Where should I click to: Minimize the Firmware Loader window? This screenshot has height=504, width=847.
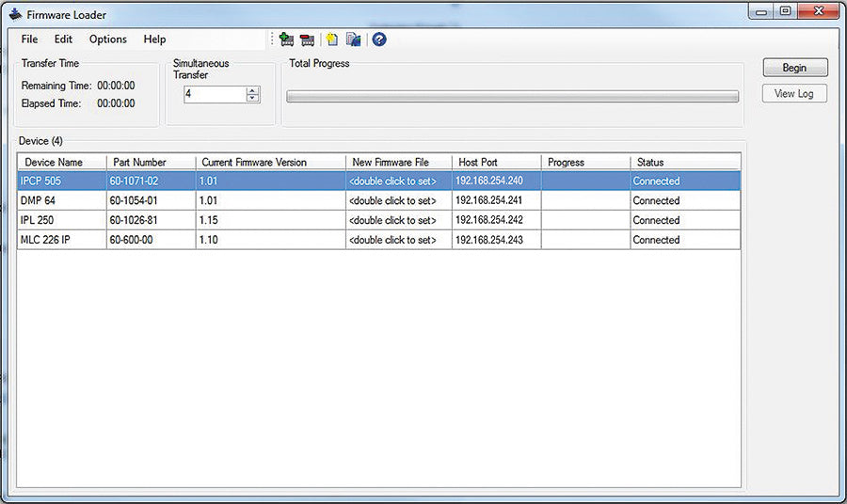coord(761,11)
